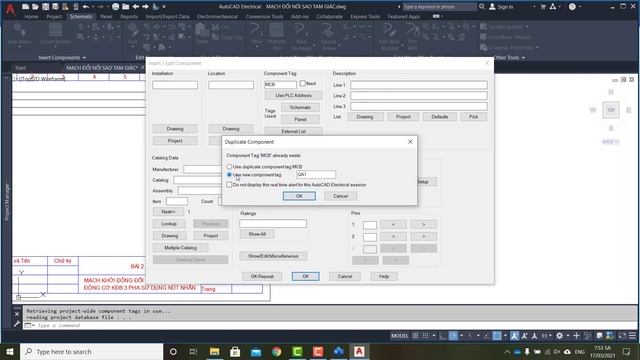Click the ViewCube Top face

point(611,110)
